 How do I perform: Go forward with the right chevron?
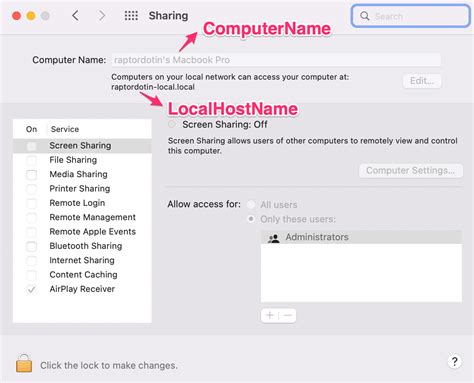coord(102,15)
